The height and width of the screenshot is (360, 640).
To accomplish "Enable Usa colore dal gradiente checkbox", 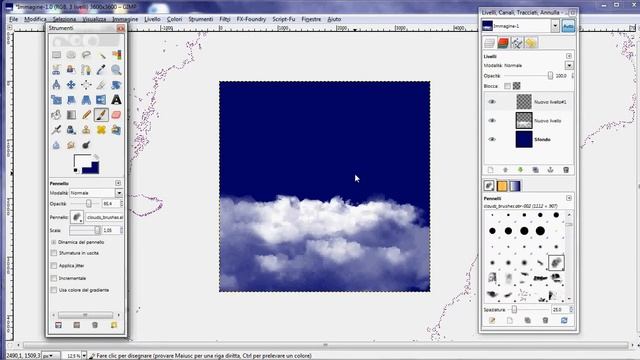I will tap(54, 290).
